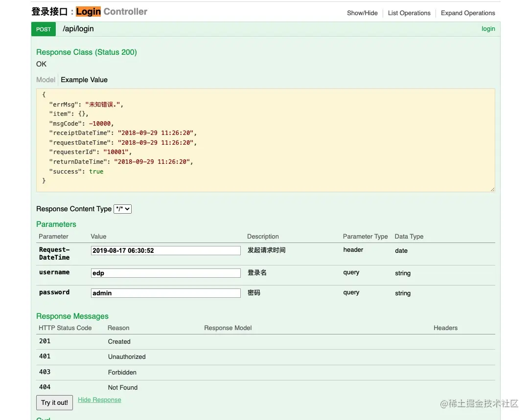Click Expand Operations link
Viewport: 530px width, 420px height.
[468, 13]
